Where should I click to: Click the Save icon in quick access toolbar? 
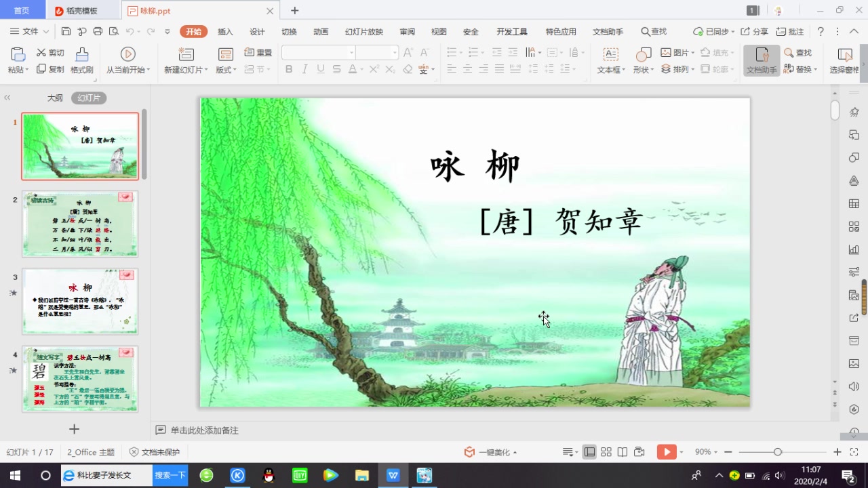66,31
